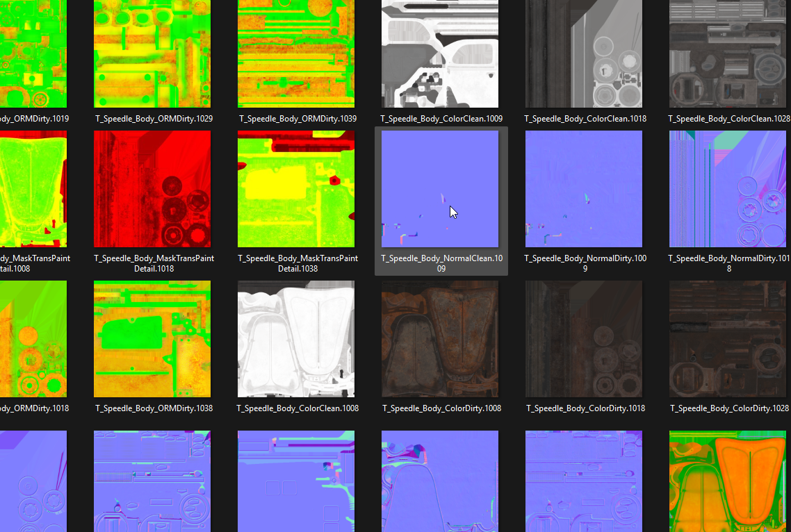
Task: Select the rusty ColorDirty.1008 thumbnail image
Action: point(440,339)
